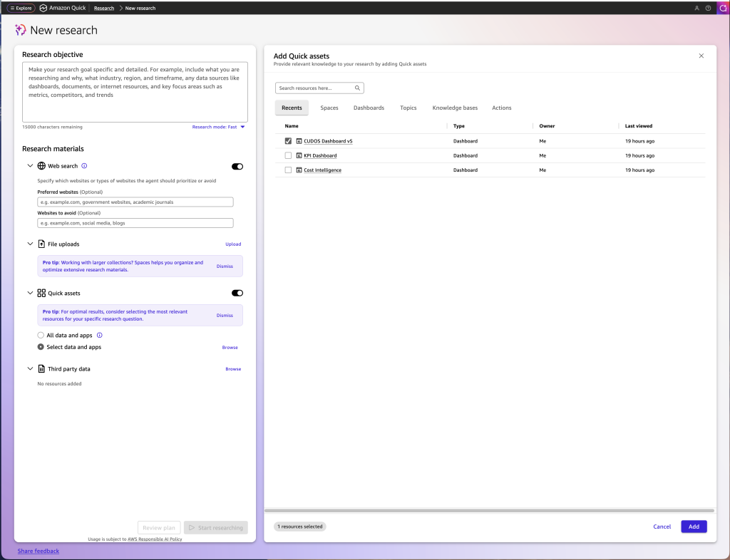Click the Amazon Quick logo icon
Viewport: 730px width, 560px height.
tap(43, 8)
